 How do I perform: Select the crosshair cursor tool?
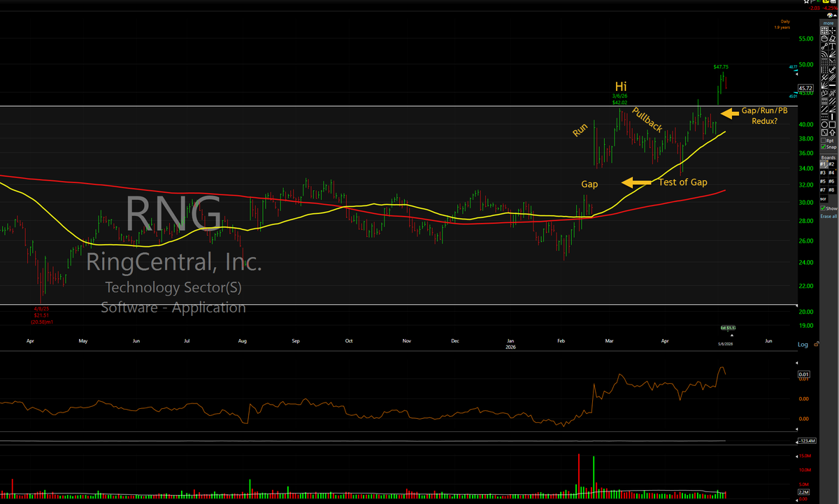pyautogui.click(x=832, y=31)
